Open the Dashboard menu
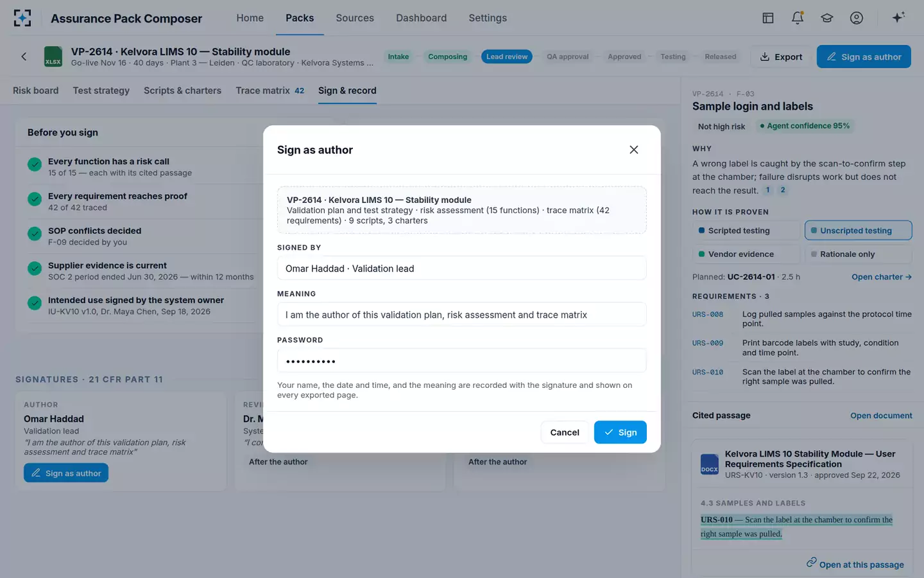Viewport: 924px width, 578px height. pos(421,18)
